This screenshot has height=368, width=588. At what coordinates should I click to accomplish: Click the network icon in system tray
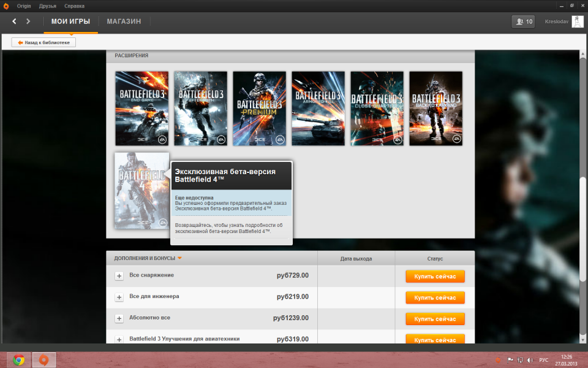pos(520,360)
